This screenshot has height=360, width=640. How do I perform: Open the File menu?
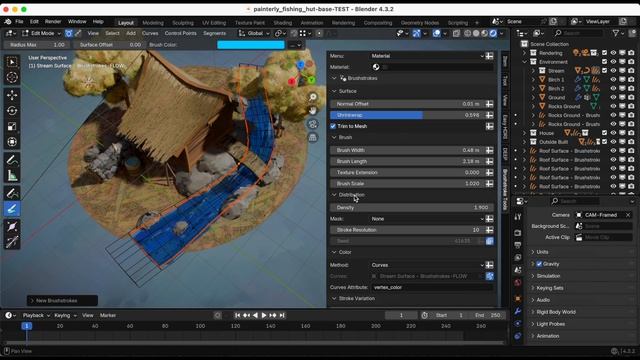pyautogui.click(x=19, y=22)
